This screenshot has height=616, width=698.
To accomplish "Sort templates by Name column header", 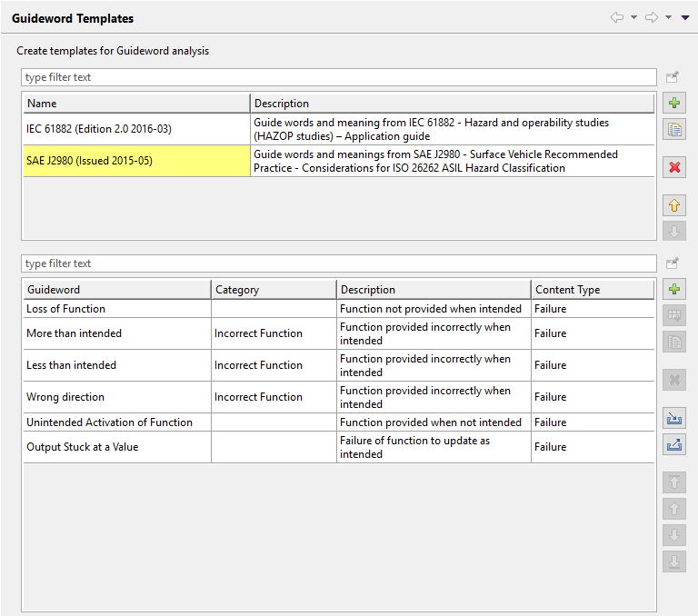I will [x=136, y=104].
